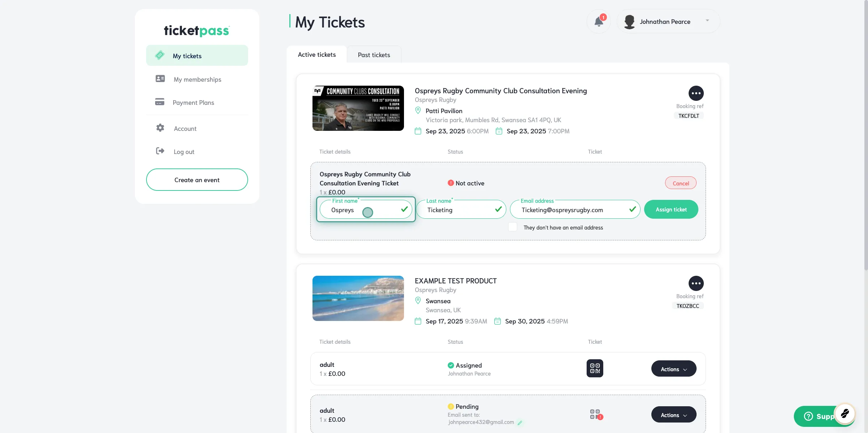Click Create an event button
Image resolution: width=868 pixels, height=433 pixels.
click(197, 180)
